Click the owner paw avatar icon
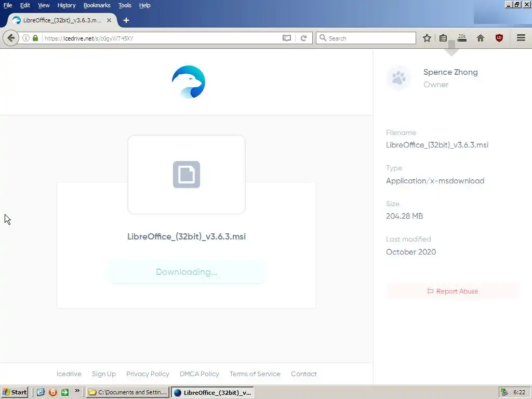Image resolution: width=532 pixels, height=399 pixels. point(398,78)
